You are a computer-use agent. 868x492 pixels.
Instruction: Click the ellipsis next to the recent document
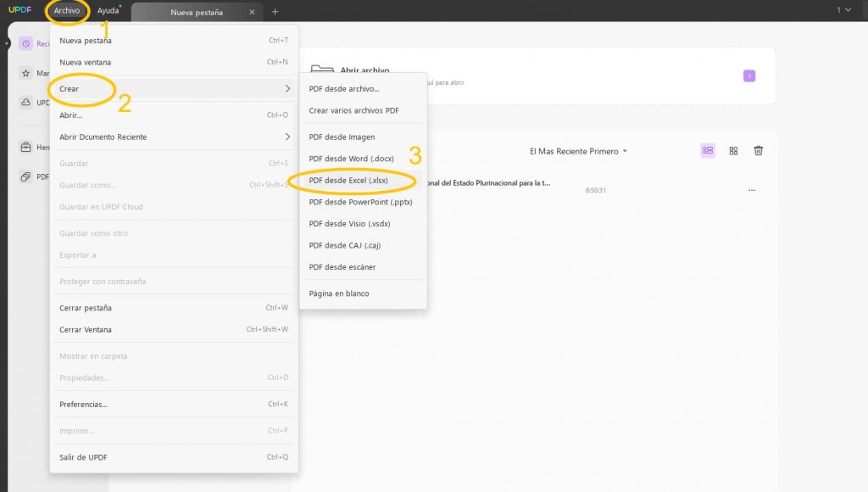click(x=751, y=191)
